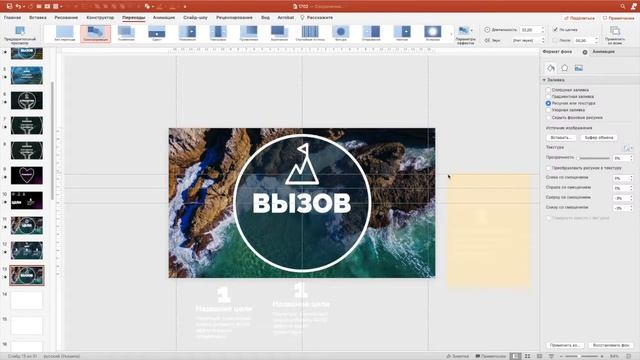The image size is (640, 360).
Task: Open the Insert tab (Вставка)
Action: (38, 18)
